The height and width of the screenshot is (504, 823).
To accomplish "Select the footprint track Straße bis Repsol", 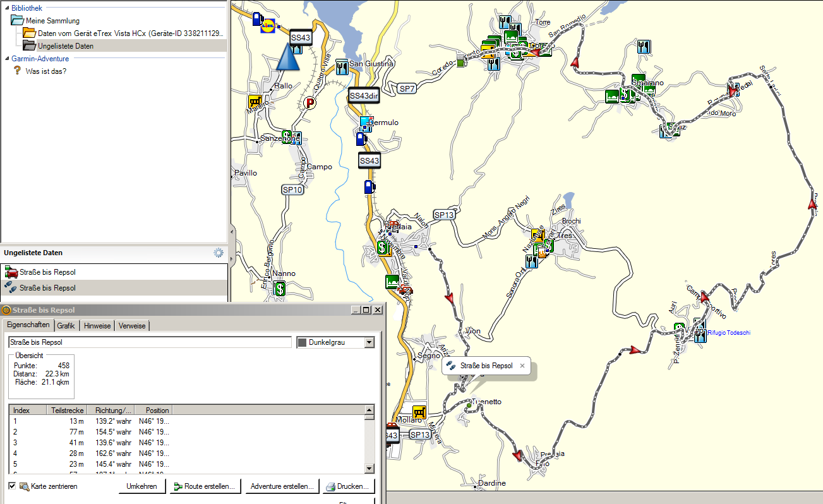I will point(47,288).
